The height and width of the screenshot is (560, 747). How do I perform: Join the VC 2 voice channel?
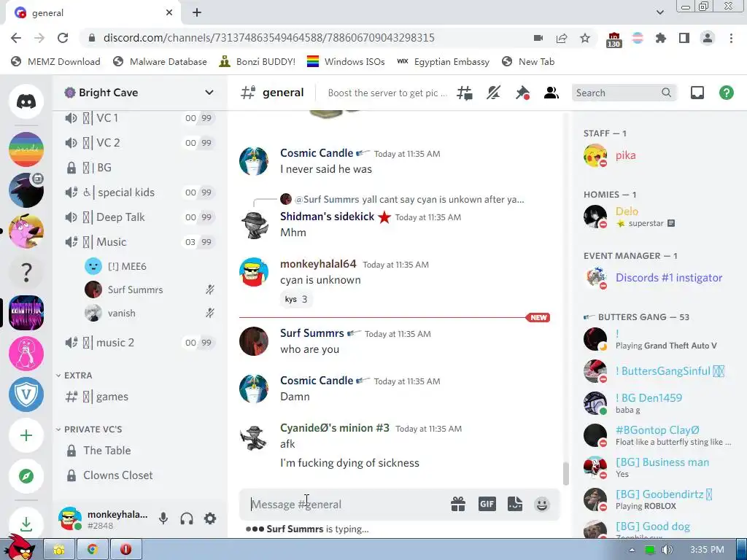point(139,143)
